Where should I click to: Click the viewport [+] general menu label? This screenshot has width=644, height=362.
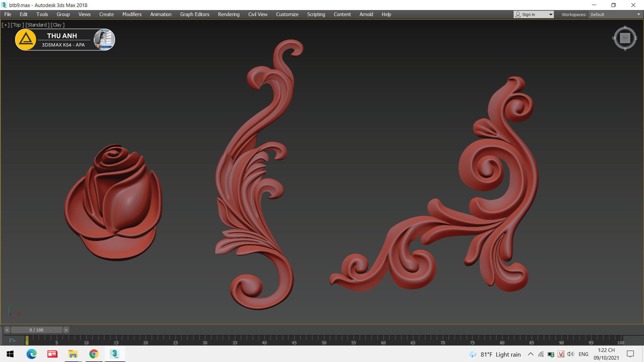click(x=5, y=25)
